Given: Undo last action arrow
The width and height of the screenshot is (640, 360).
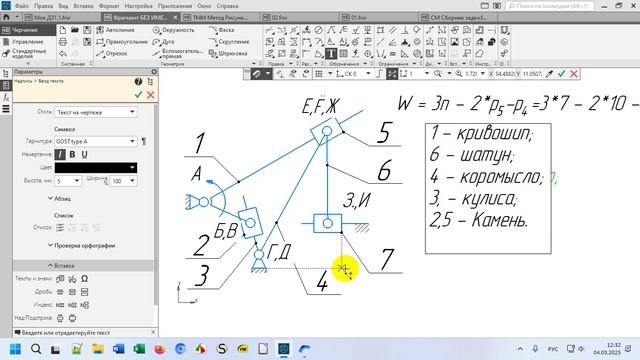Looking at the screenshot, I should coord(63,53).
